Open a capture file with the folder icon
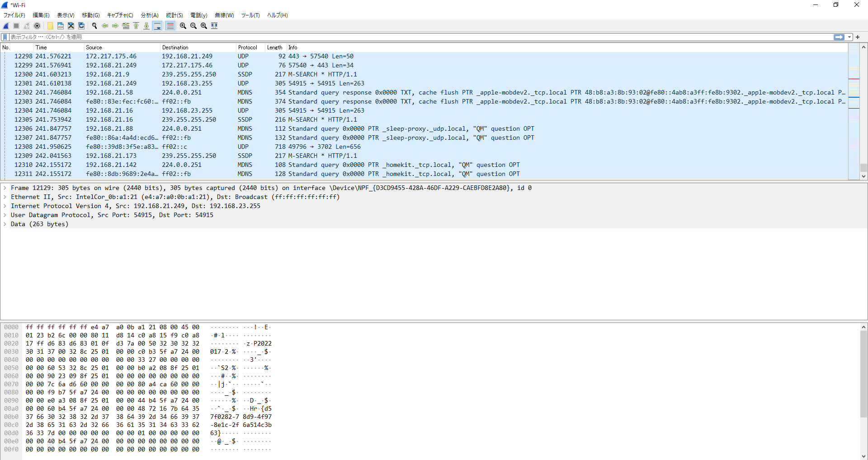Viewport: 868px width, 460px height. pyautogui.click(x=50, y=26)
